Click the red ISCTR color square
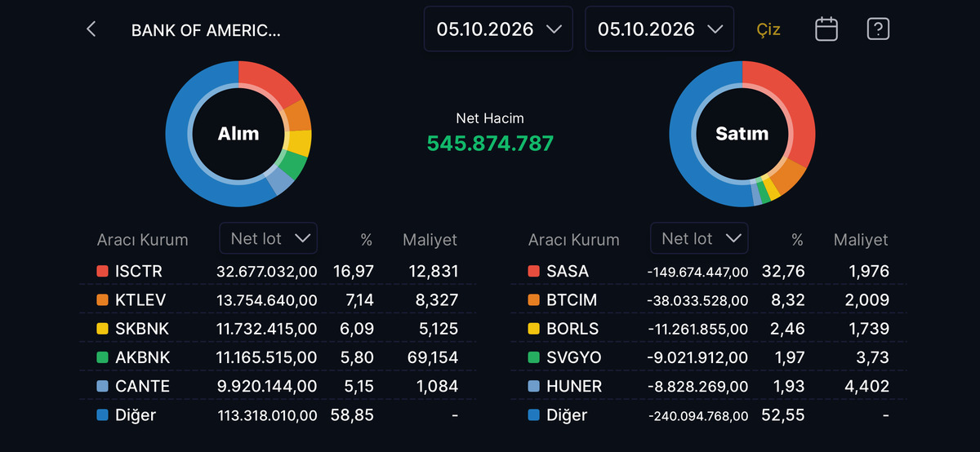Viewport: 980px width, 452px height. click(102, 271)
